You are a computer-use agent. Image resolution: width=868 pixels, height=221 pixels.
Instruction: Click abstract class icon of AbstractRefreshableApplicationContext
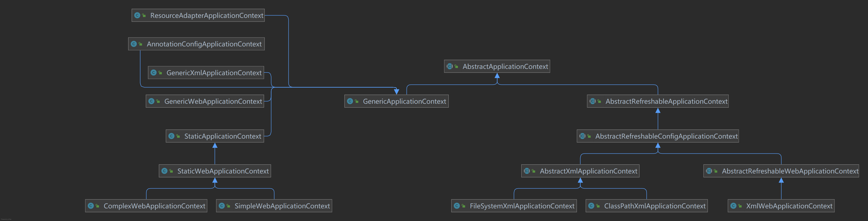tap(592, 101)
